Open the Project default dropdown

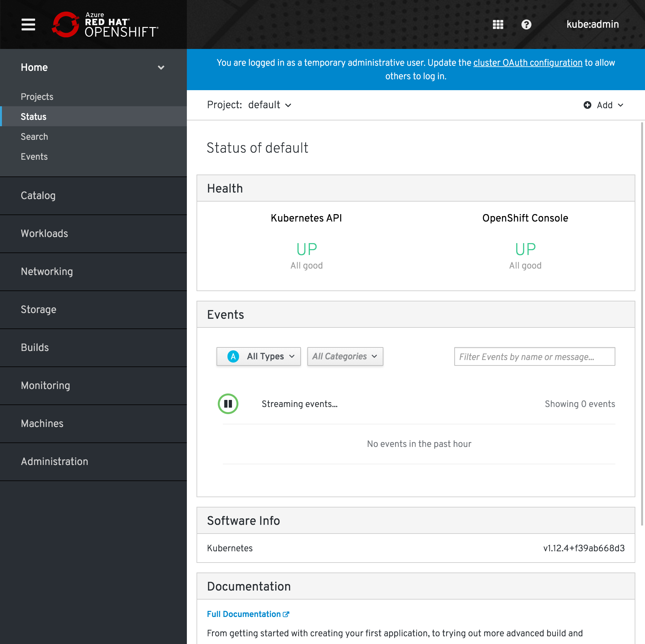point(270,105)
